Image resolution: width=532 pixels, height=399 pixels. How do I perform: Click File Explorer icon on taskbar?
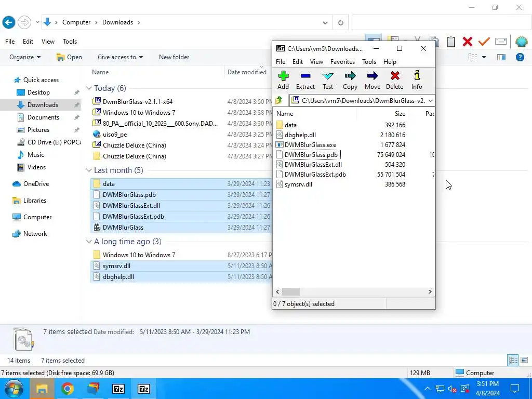click(42, 389)
